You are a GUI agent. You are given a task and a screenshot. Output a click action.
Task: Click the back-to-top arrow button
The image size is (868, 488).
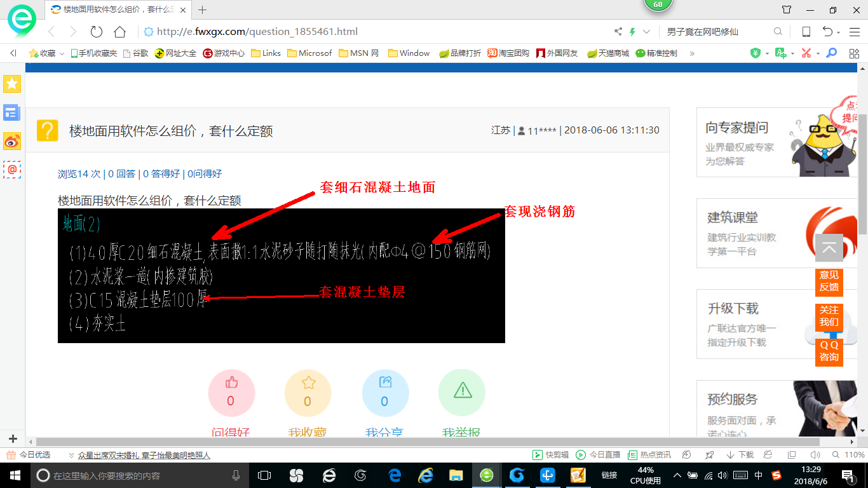pos(829,248)
